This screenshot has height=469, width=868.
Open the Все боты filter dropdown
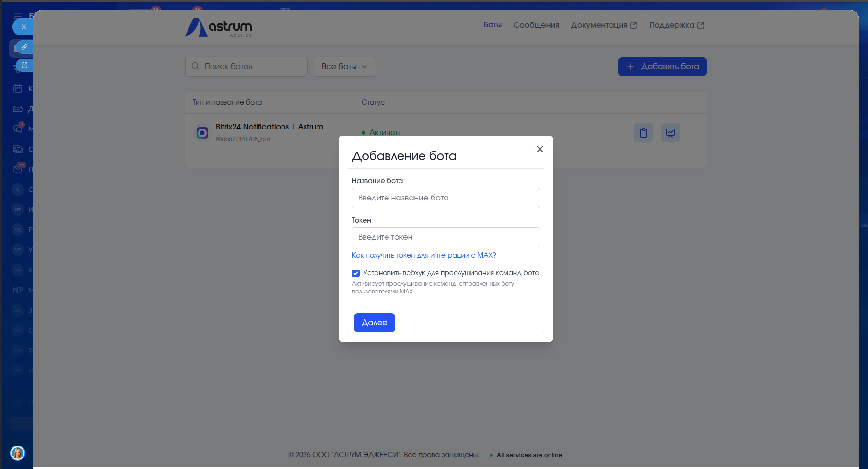pyautogui.click(x=345, y=67)
